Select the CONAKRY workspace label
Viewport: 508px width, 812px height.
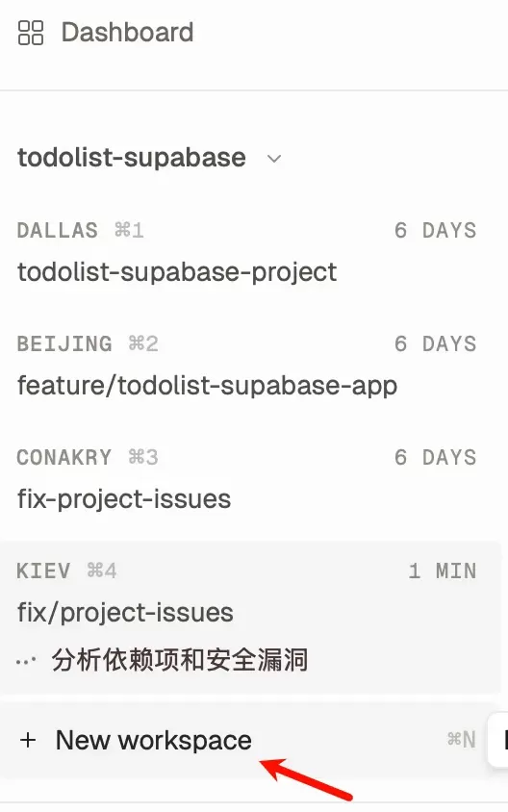[64, 457]
